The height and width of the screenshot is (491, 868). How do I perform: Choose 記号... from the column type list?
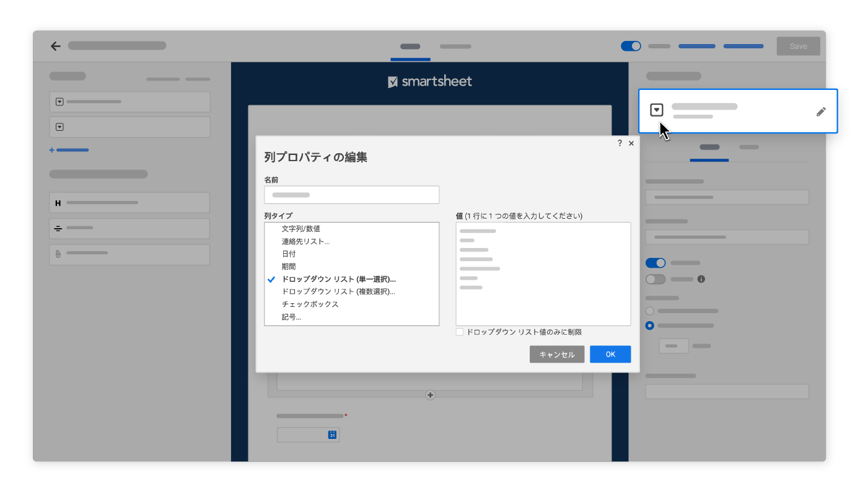coord(291,316)
